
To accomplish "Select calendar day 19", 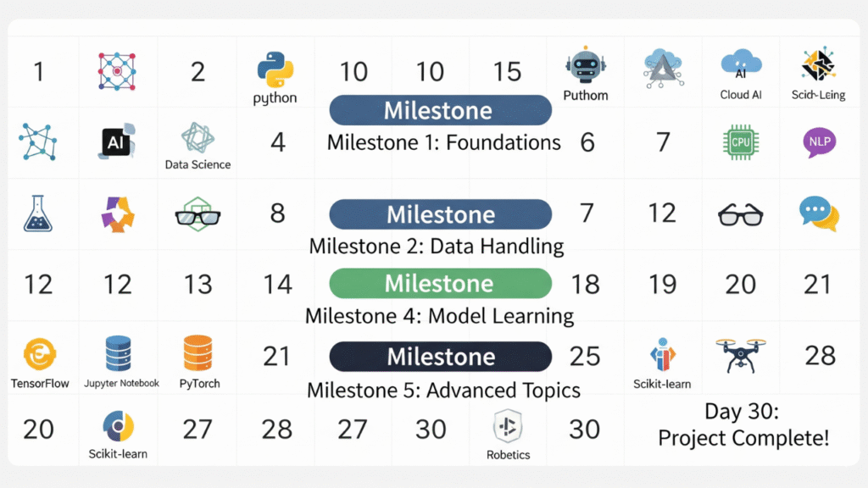I will (662, 284).
